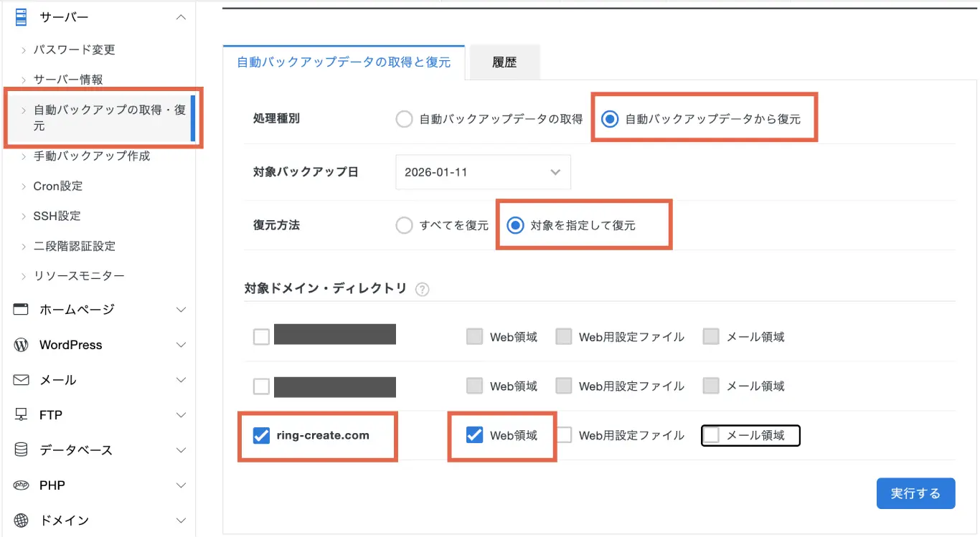Click the FTP monitor icon
Screen dimensions: 980x537
[x=21, y=415]
